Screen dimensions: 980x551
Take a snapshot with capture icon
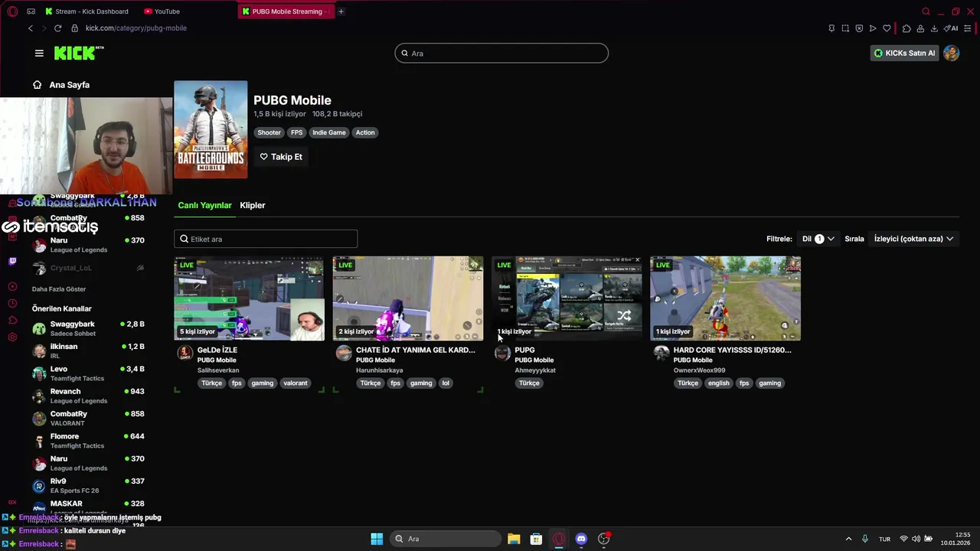coord(845,28)
